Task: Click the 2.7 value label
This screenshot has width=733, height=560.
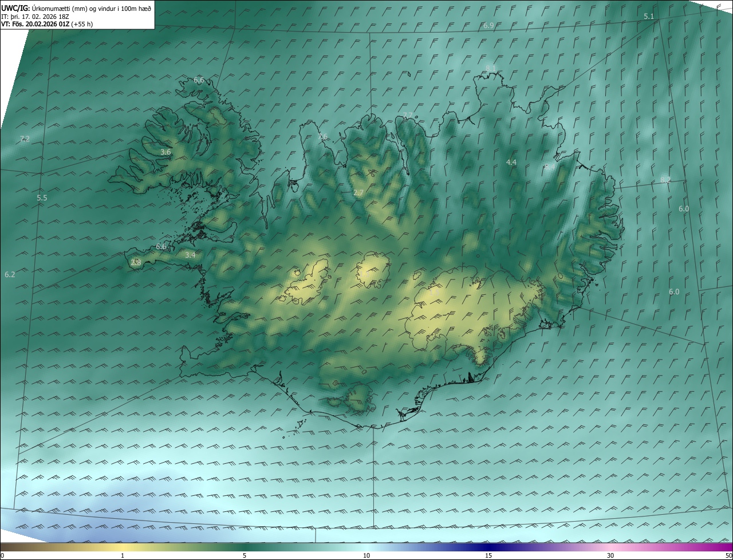Action: coord(358,193)
